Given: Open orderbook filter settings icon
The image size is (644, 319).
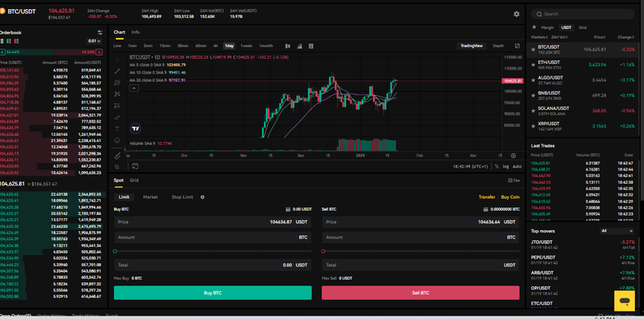Looking at the screenshot, I should pyautogui.click(x=100, y=33).
